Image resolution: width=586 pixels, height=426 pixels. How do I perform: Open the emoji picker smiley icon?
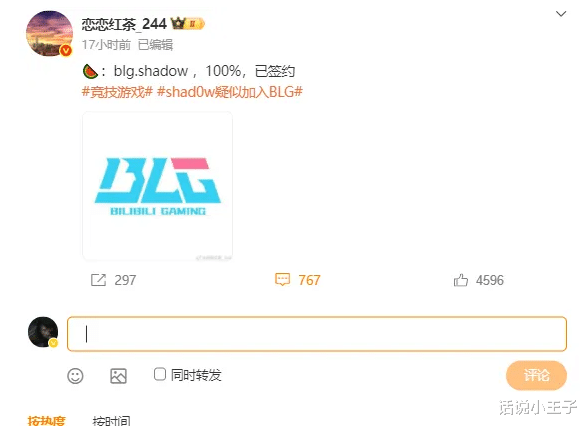pos(75,376)
